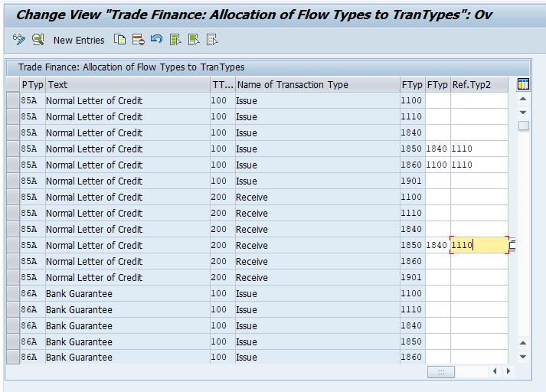Select the first 85A Issue 1100 row
The image size is (546, 392).
[x=12, y=101]
